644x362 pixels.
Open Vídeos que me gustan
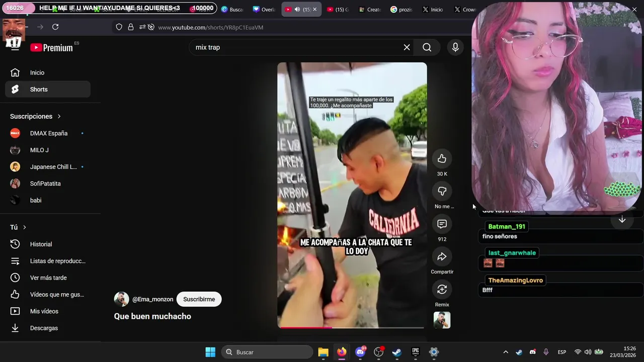[48, 295]
